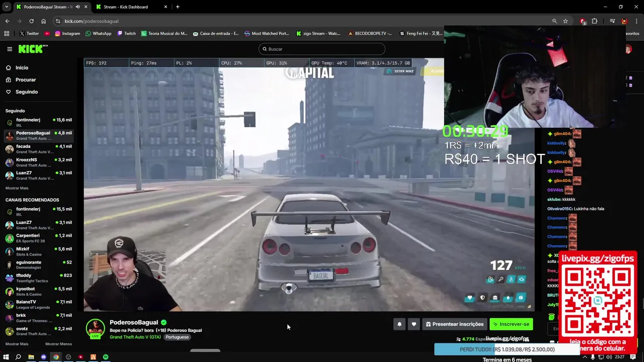Open a new tab with plus button
This screenshot has height=362, width=644.
click(x=178, y=7)
